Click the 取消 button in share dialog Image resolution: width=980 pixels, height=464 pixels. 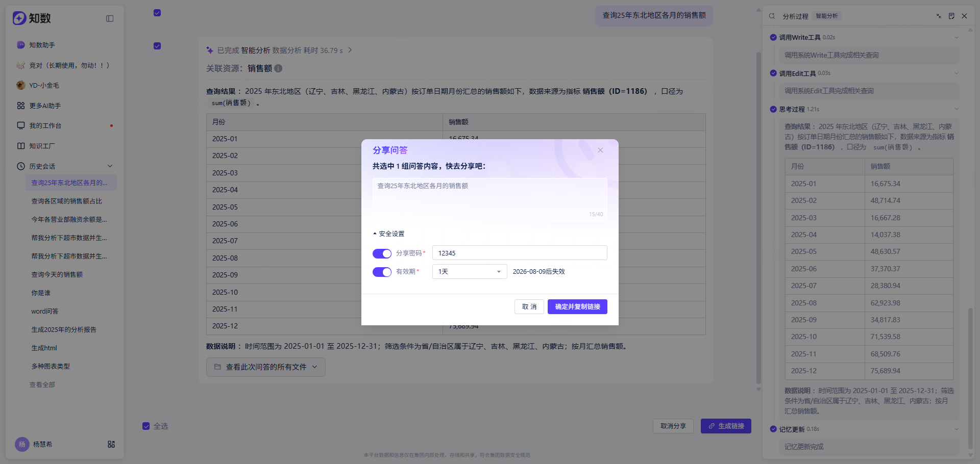pos(529,307)
